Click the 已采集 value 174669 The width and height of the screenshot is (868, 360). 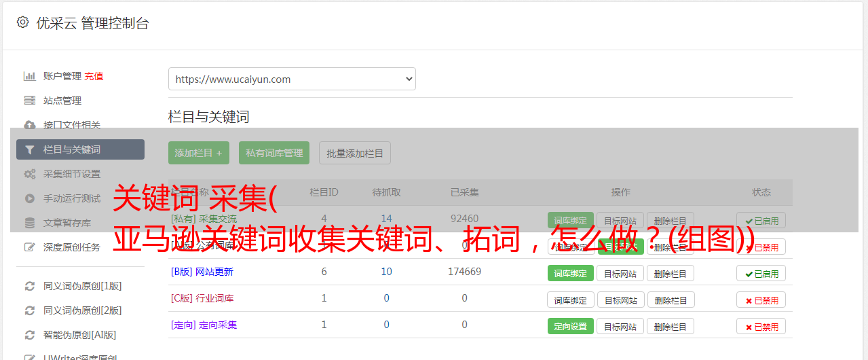coord(464,272)
